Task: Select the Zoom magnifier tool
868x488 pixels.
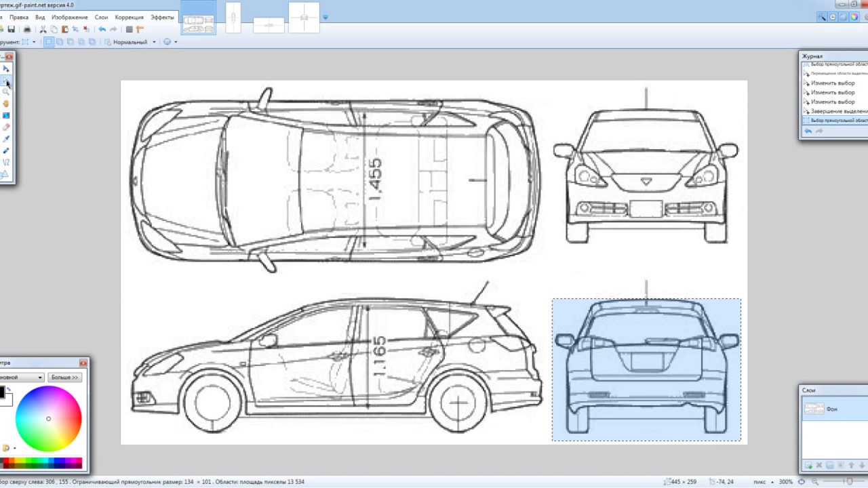Action: click(6, 92)
